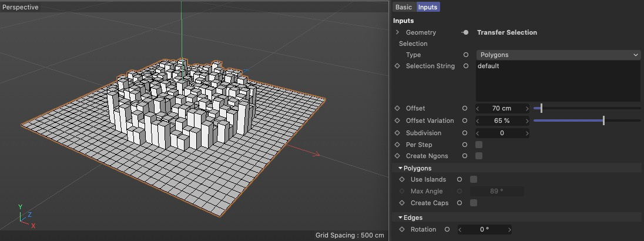Enable the Per Step checkbox

(478, 145)
